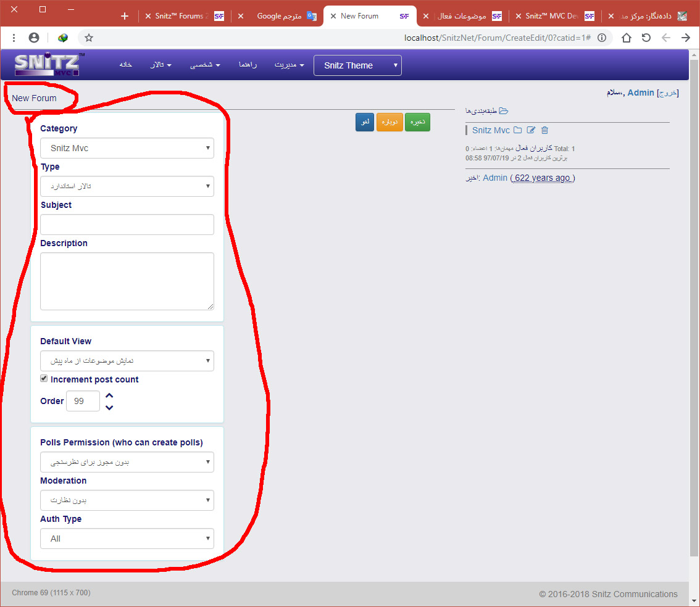This screenshot has height=607, width=700.
Task: Click the edit pencil icon beside Snitz Mvc
Action: (531, 130)
